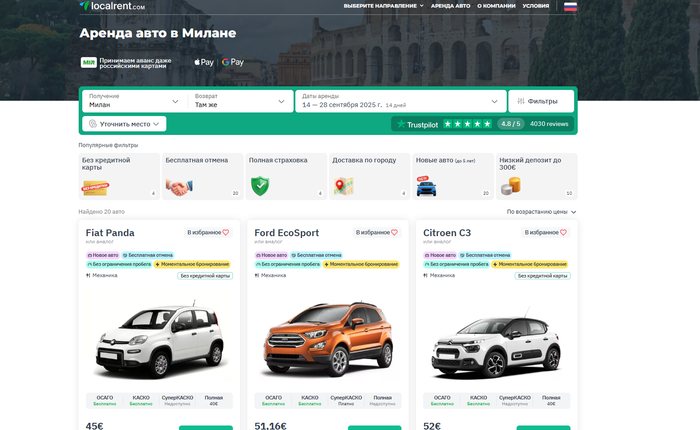700x430 pixels.
Task: Expand the Уточнить место dropdown
Action: click(x=124, y=124)
